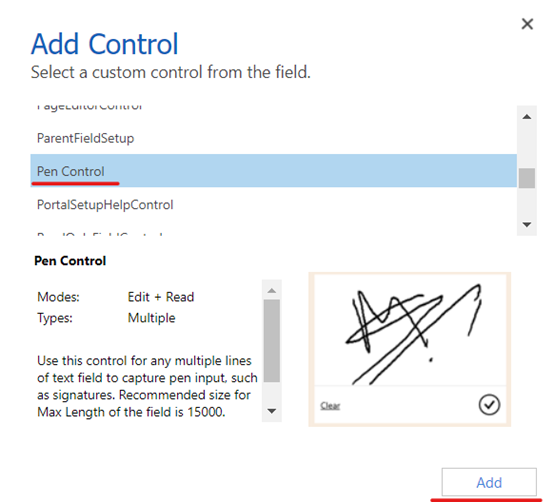This screenshot has height=502, width=554.
Task: Click the confirm checkmark icon in signature preview
Action: point(489,404)
